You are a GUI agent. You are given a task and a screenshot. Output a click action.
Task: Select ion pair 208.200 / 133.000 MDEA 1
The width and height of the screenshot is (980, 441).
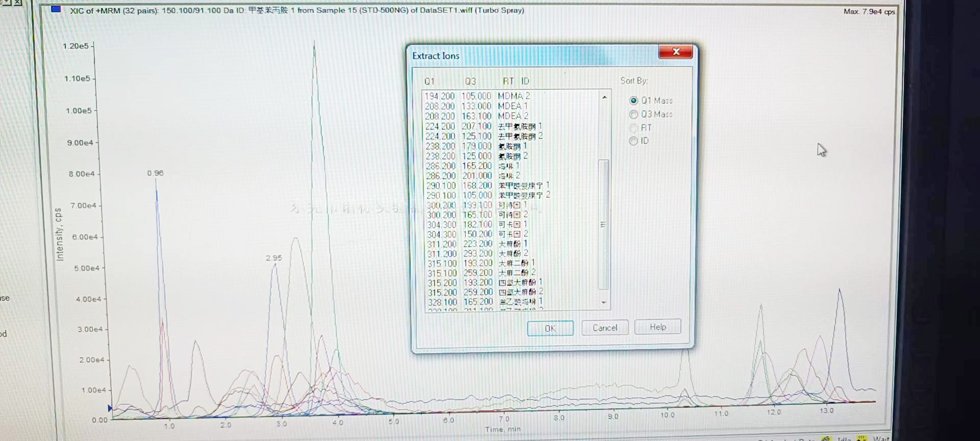[476, 106]
